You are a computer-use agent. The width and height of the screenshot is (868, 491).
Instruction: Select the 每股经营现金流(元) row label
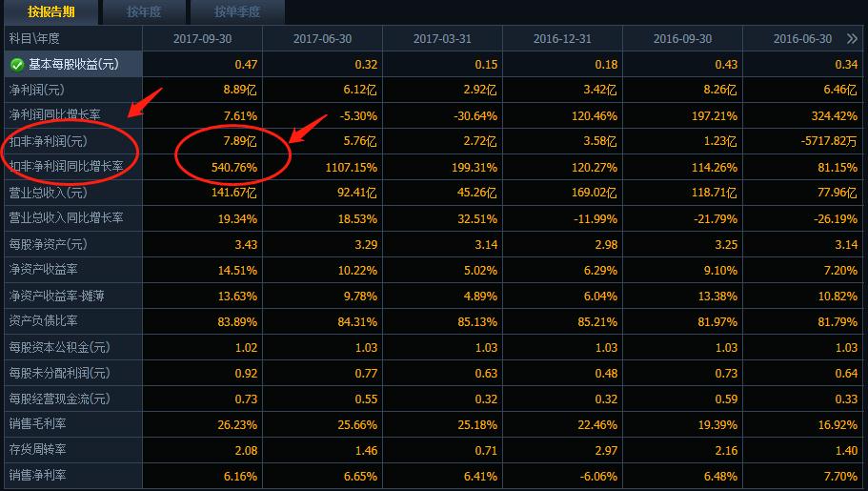(60, 399)
